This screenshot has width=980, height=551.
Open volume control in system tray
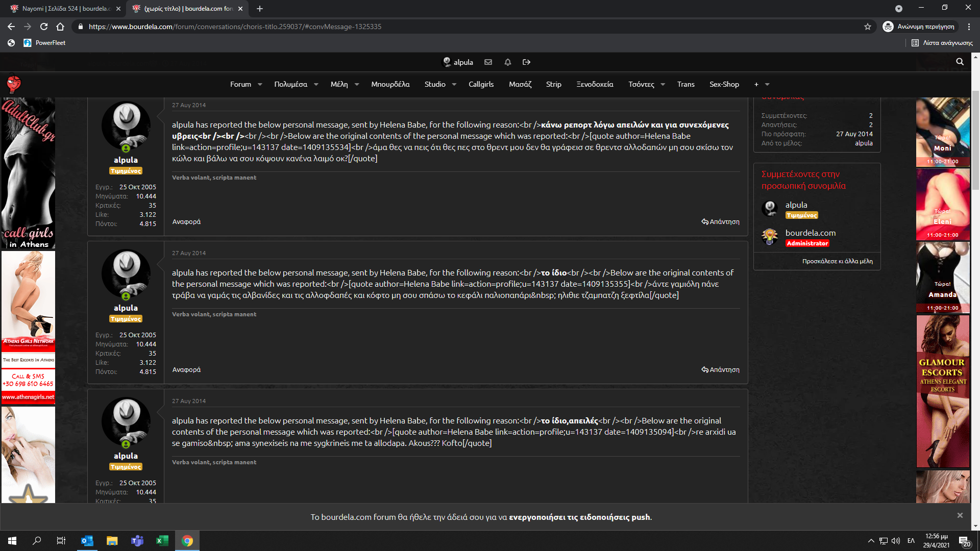pos(896,541)
